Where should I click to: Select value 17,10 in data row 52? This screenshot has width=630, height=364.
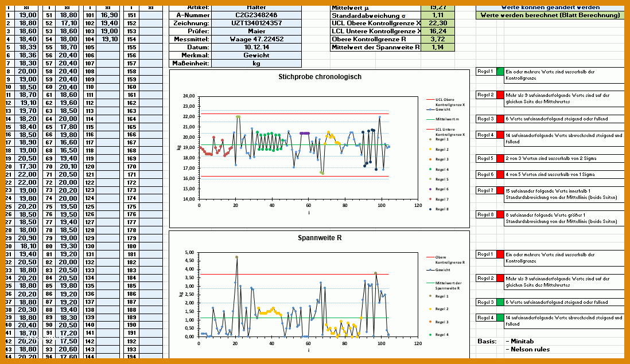click(68, 24)
